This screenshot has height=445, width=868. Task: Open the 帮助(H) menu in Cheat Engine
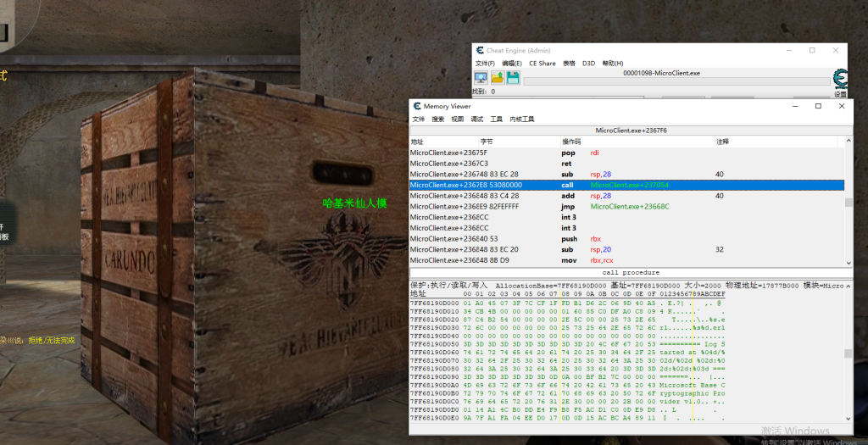[x=613, y=64]
